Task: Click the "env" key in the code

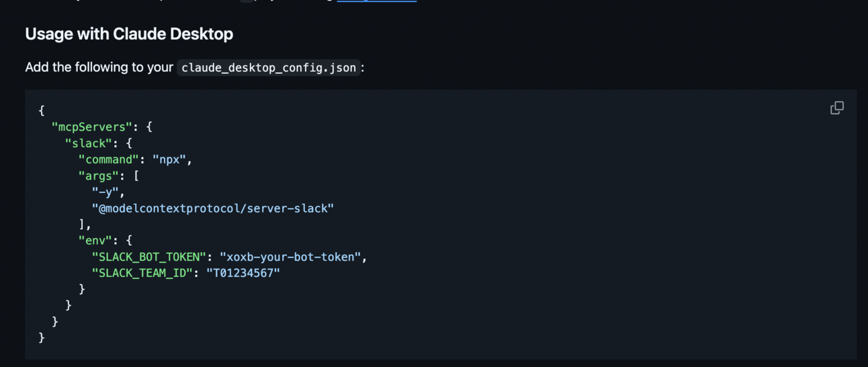Action: (x=95, y=241)
